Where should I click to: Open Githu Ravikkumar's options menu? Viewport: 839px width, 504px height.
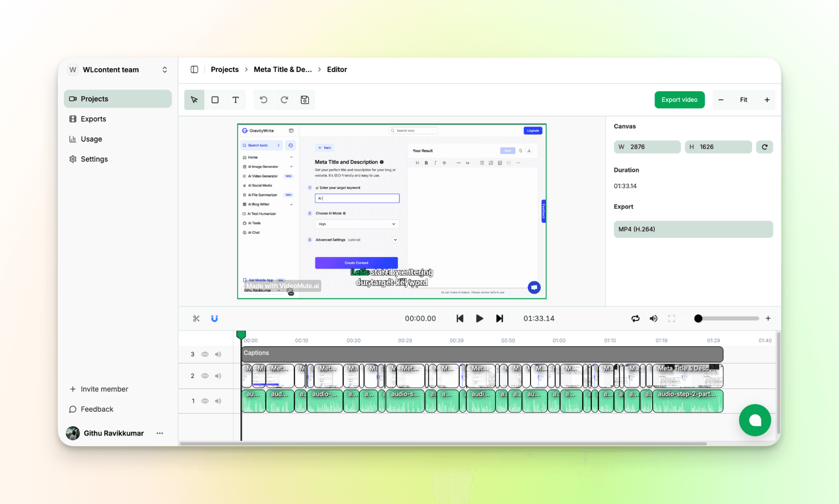(160, 433)
